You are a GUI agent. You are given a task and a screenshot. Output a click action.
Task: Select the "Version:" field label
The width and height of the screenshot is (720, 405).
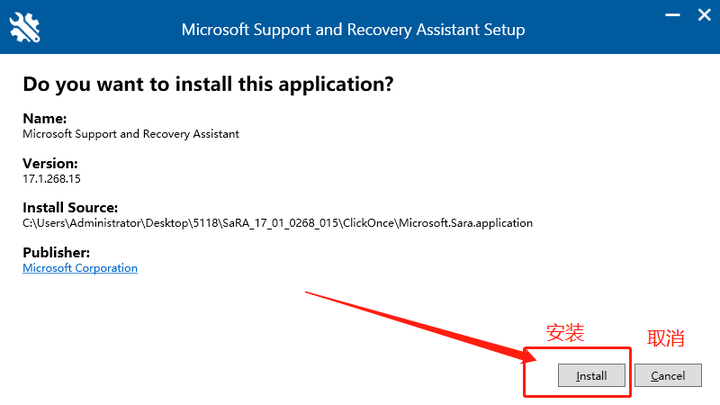[x=50, y=163]
